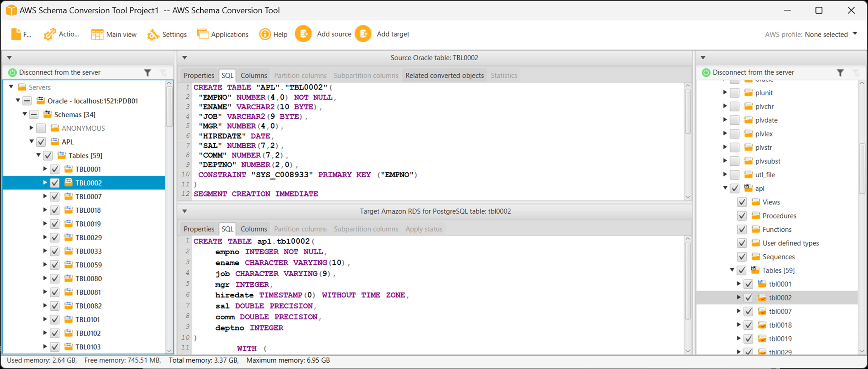Image resolution: width=868 pixels, height=369 pixels.
Task: Uncheck the Procedures checkbox
Action: (x=742, y=216)
